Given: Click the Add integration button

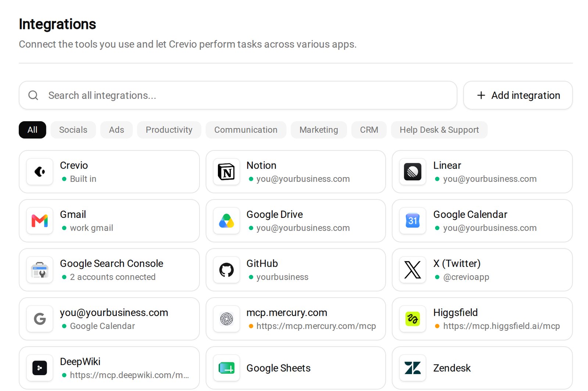Looking at the screenshot, I should click(518, 96).
